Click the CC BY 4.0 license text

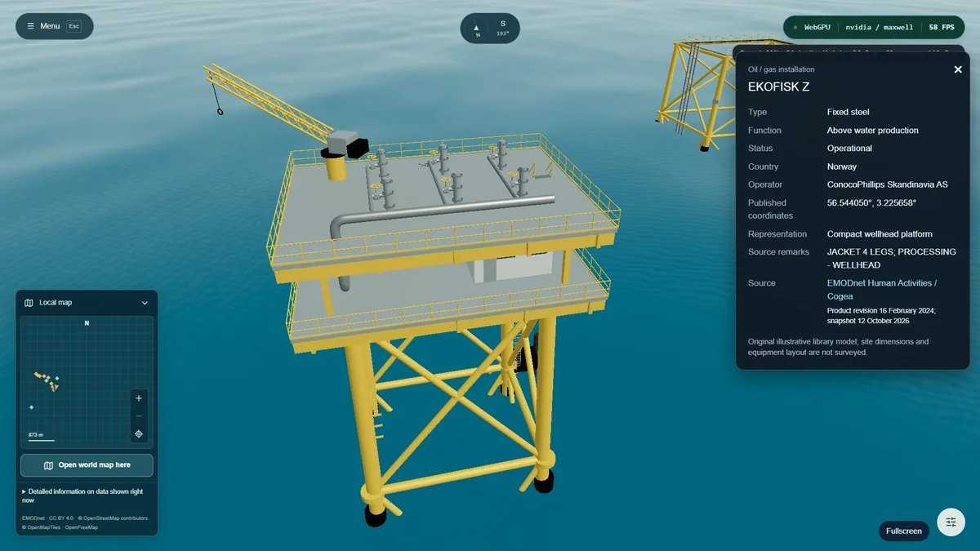[61, 518]
